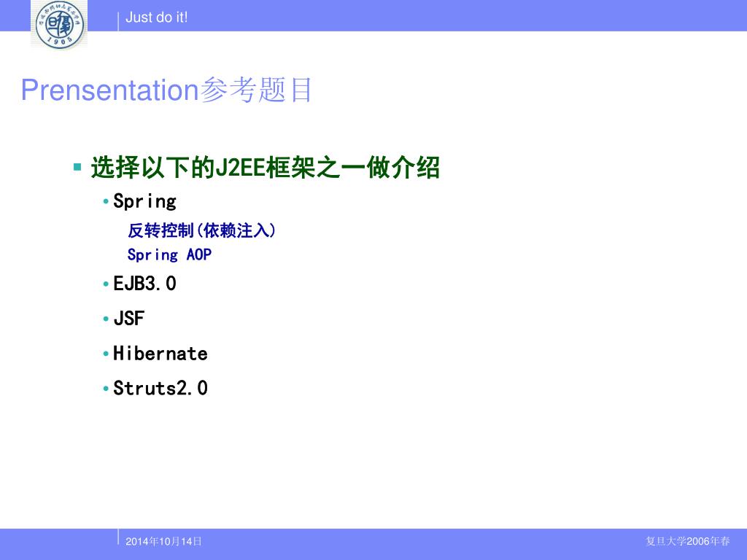Click the footer text '复旦大学2006年春'
The image size is (747, 560).
point(687,542)
